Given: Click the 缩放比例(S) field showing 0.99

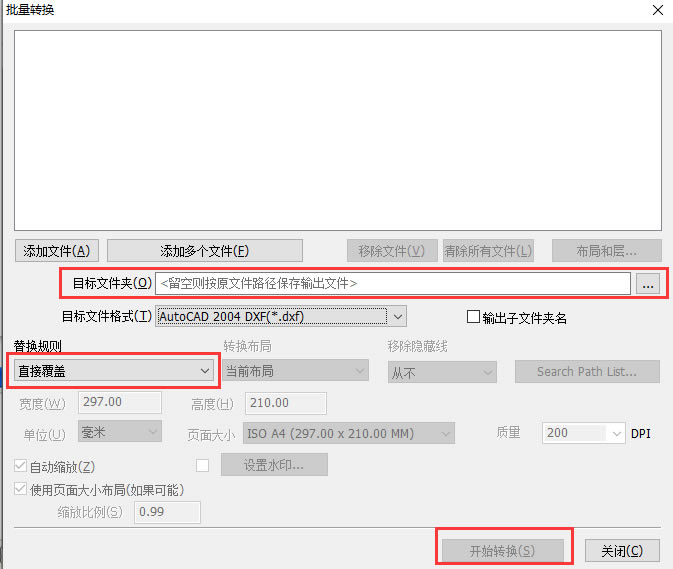Looking at the screenshot, I should 167,512.
